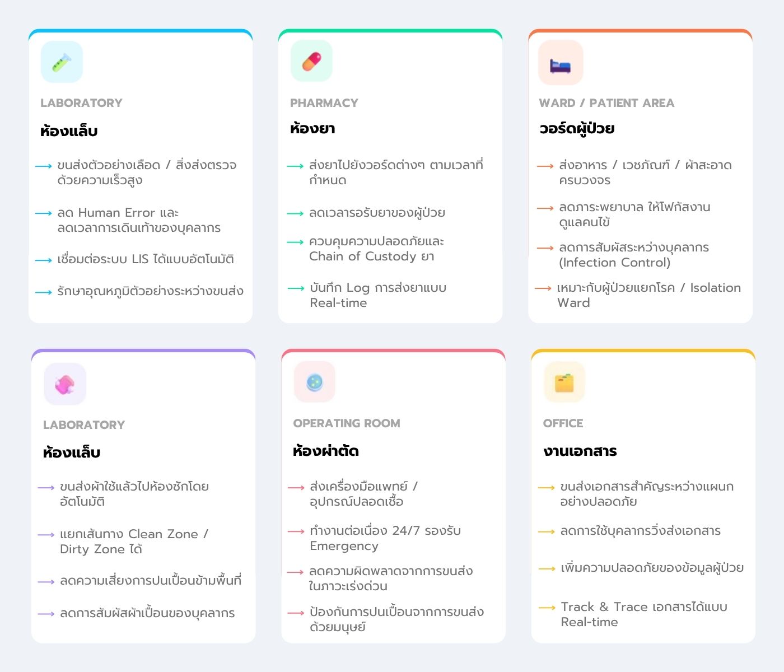Click the green test tube icon
This screenshot has width=784, height=672.
click(62, 62)
